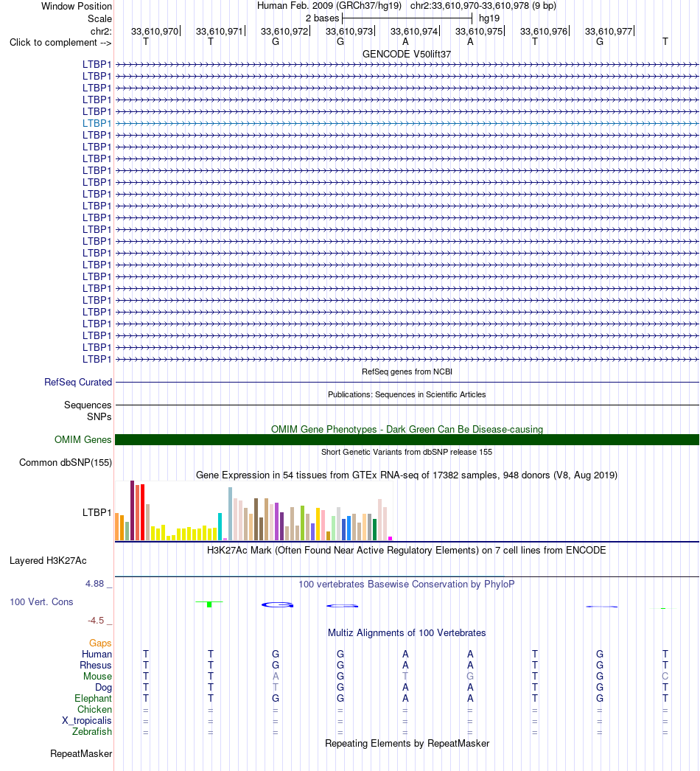Click the 'Common dbSNP(155)' track label
This screenshot has width=700, height=771.
click(x=66, y=463)
